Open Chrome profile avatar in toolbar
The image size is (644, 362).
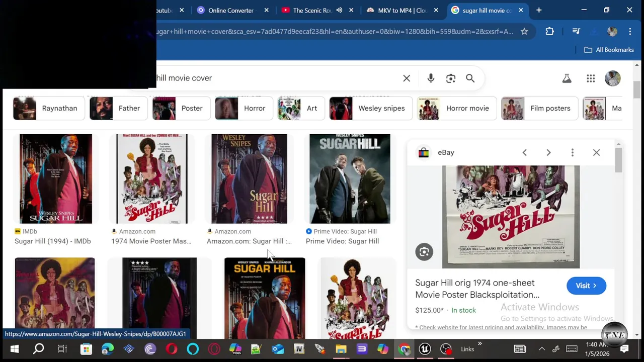612,31
